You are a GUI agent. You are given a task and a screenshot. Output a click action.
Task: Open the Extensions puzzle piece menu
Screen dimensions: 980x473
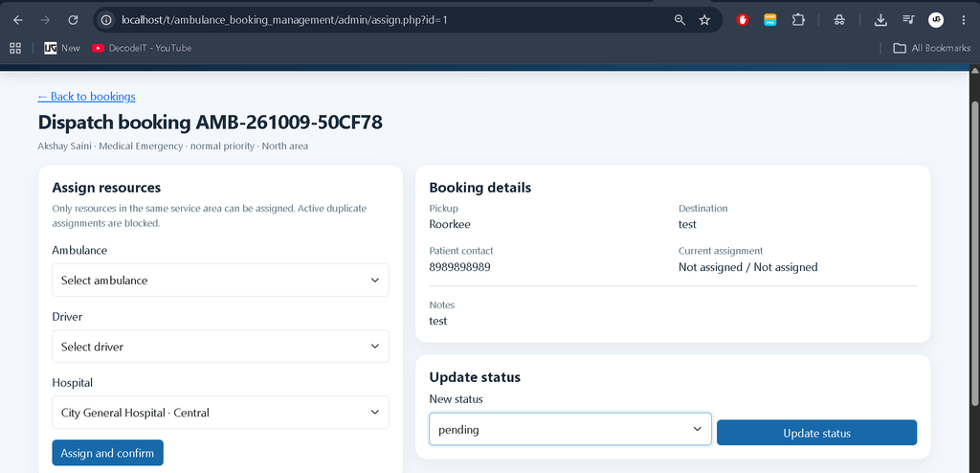pyautogui.click(x=798, y=20)
